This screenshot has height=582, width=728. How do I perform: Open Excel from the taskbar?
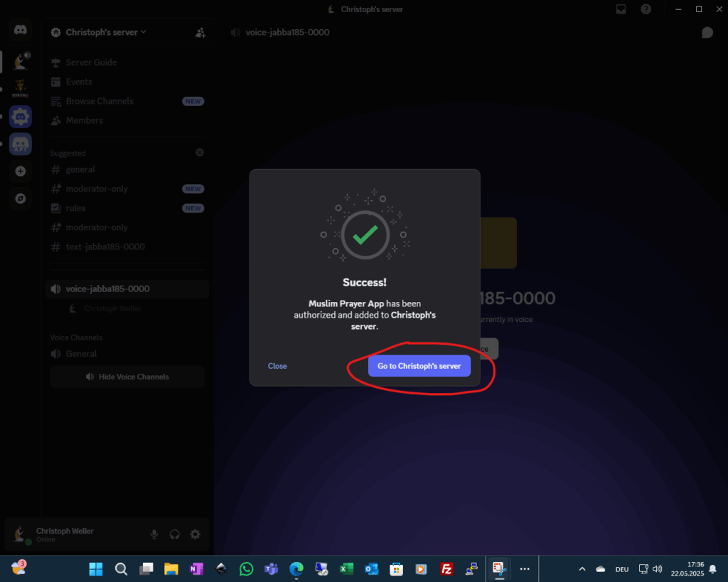point(346,569)
